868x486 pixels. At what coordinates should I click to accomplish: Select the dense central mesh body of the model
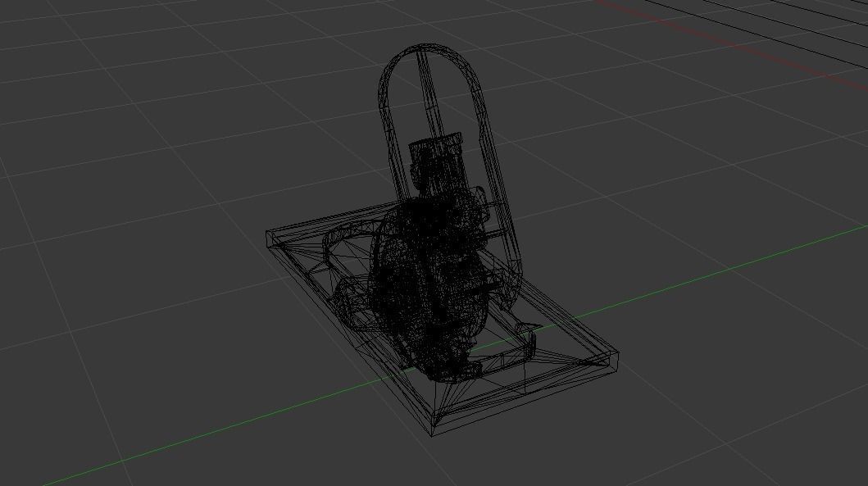tap(432, 288)
